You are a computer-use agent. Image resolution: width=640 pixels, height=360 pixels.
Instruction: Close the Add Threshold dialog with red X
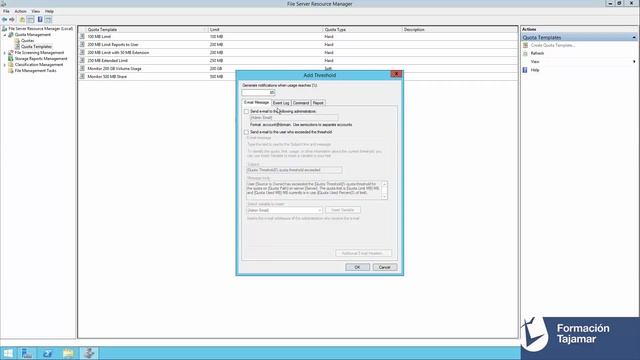click(396, 74)
